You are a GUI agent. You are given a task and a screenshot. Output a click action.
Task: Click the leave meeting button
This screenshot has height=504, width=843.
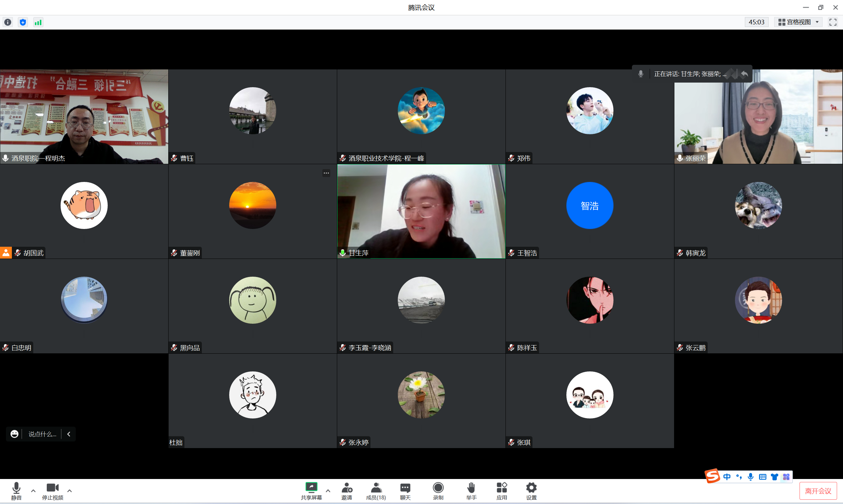pos(818,491)
